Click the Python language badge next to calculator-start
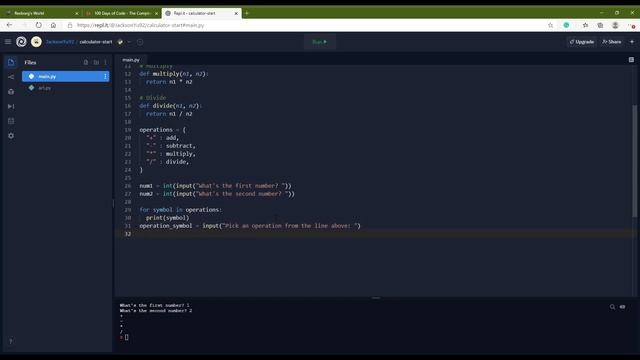Image resolution: width=640 pixels, height=360 pixels. 120,42
